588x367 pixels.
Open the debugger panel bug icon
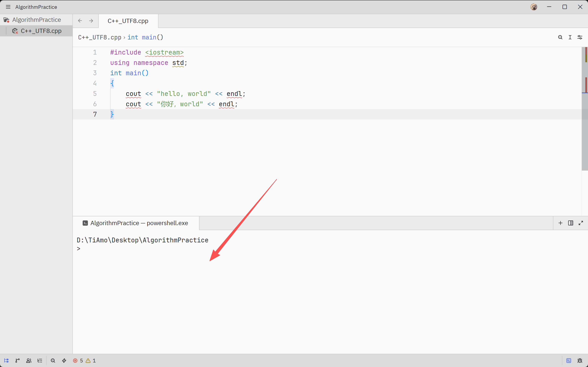(x=580, y=361)
